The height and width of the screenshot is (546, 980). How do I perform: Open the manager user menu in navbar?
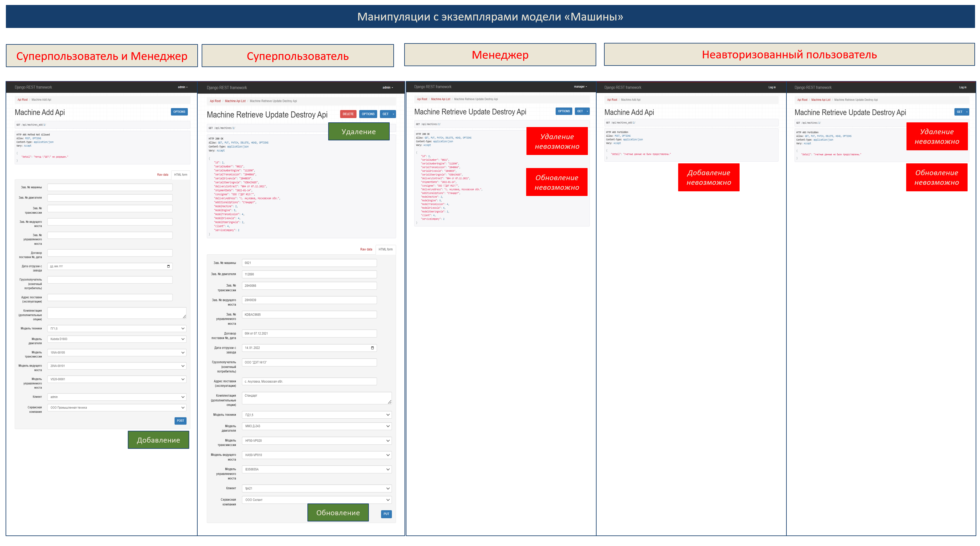tap(580, 87)
